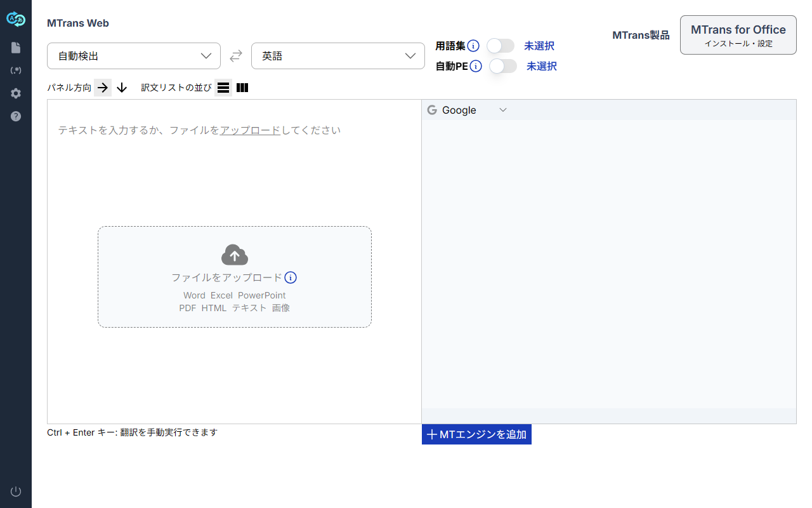Enable the 用語集 glossary toggle
812x508 pixels.
(500, 46)
